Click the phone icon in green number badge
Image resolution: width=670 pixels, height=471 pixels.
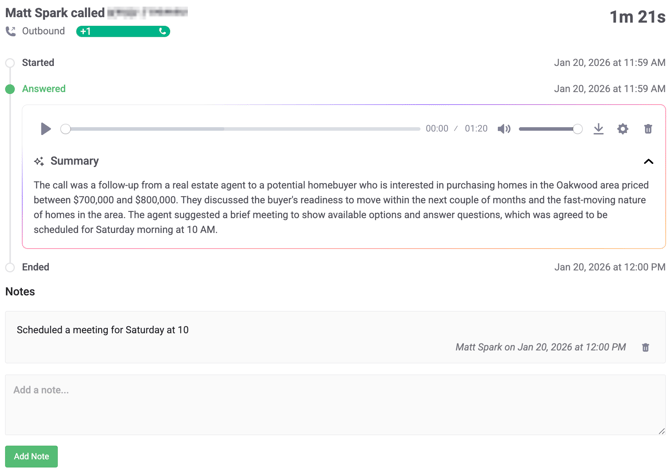pos(162,32)
